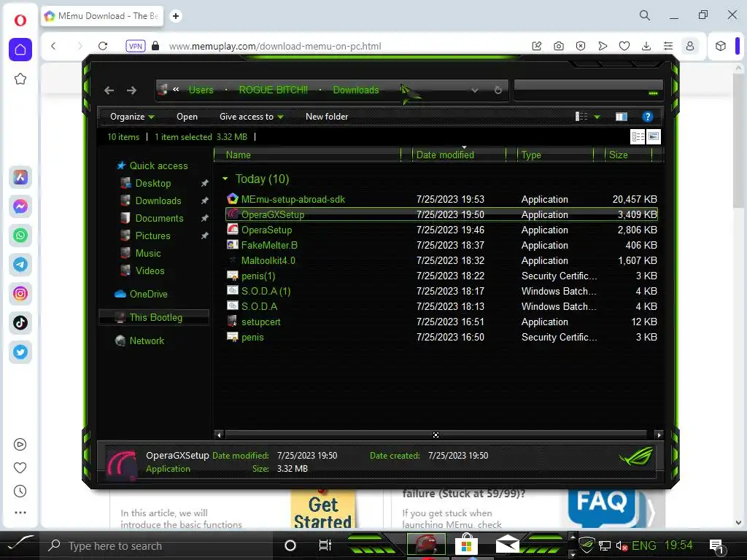Viewport: 747px width, 560px height.
Task: Click Users breadcrumb in address bar
Action: (201, 90)
